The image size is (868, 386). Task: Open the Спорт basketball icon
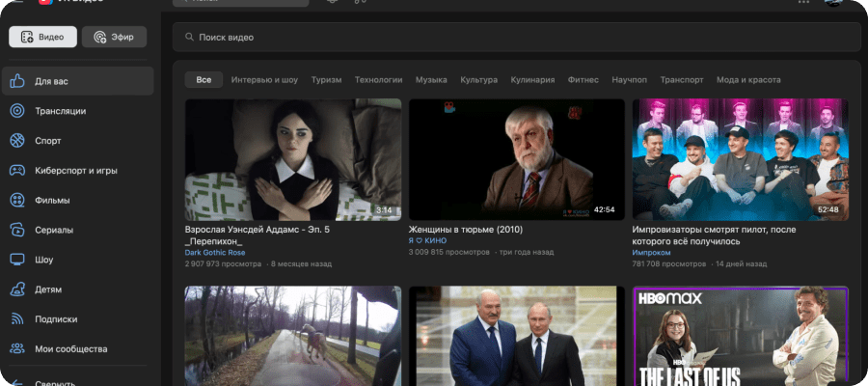(x=17, y=141)
